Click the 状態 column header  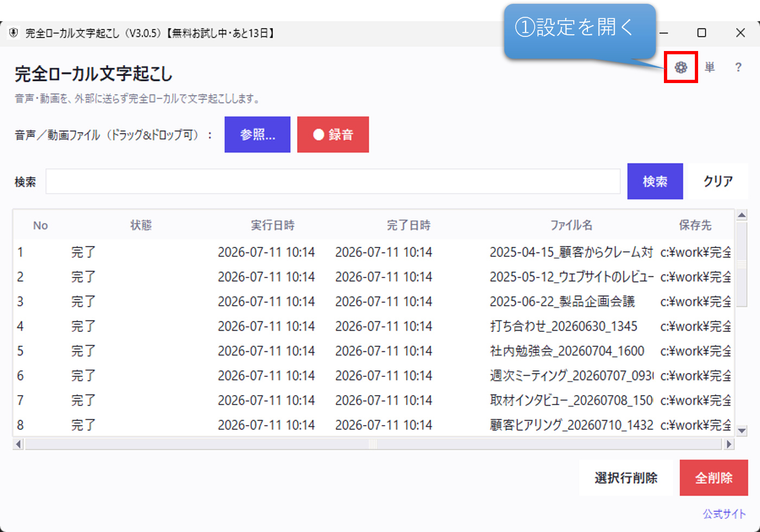[141, 225]
